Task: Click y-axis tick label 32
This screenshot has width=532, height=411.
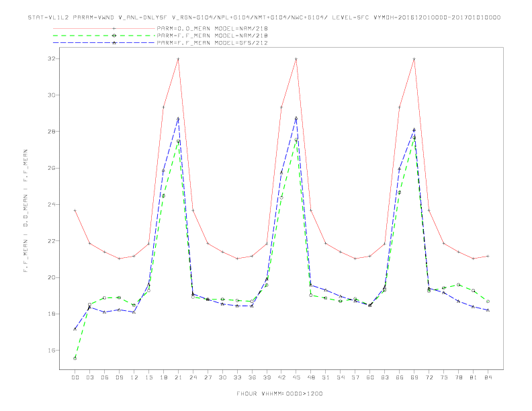Action: [x=51, y=58]
